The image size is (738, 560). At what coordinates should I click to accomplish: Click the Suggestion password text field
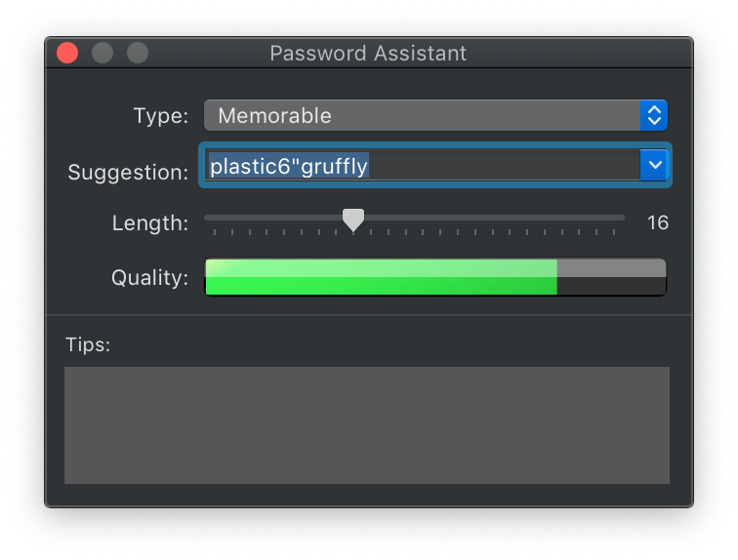422,166
